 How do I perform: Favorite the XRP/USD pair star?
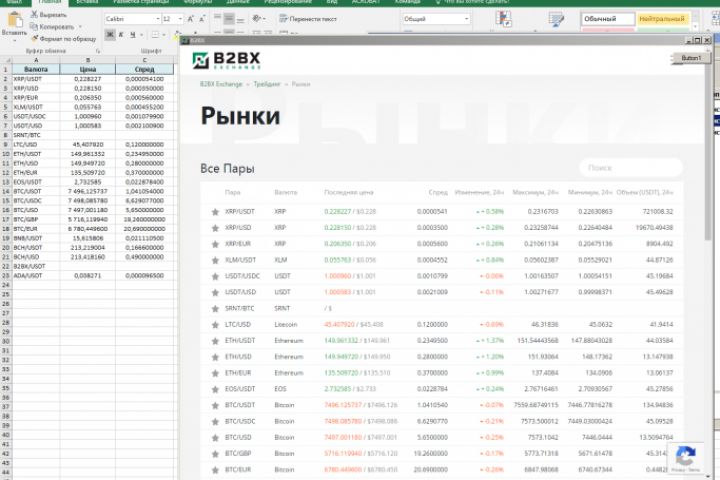(x=215, y=228)
